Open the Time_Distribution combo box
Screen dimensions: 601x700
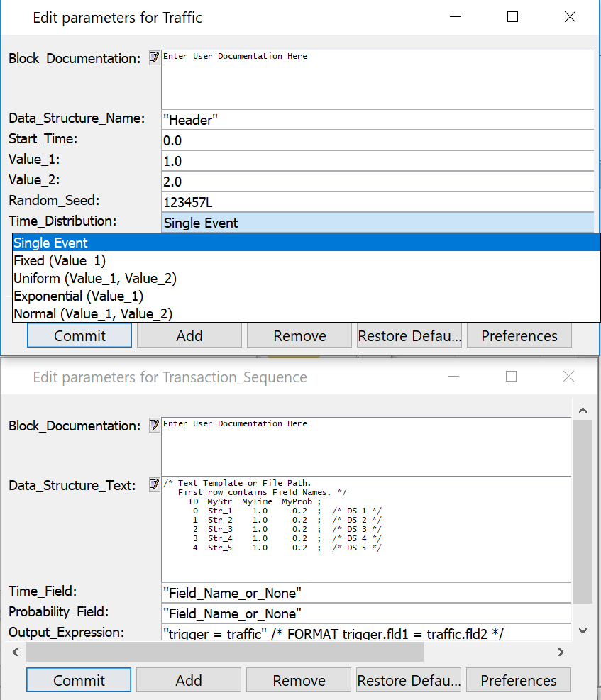click(x=377, y=223)
